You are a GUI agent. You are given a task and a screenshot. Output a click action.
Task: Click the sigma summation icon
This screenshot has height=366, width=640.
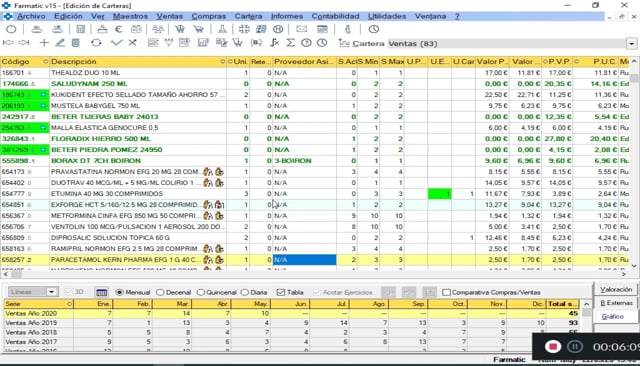pos(290,43)
